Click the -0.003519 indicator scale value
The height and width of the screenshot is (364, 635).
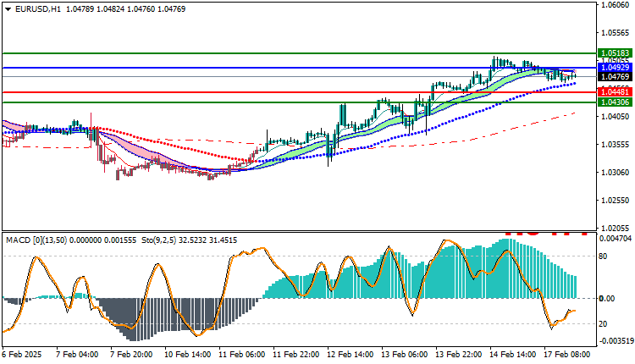[615, 341]
